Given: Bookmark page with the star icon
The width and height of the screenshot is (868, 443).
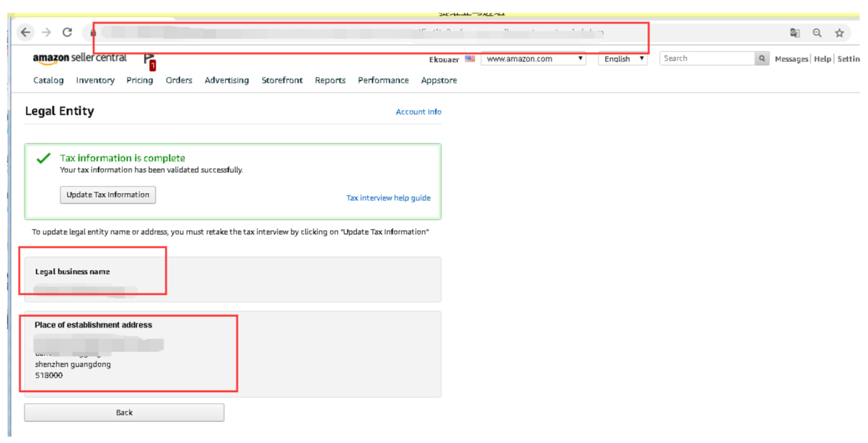Looking at the screenshot, I should pos(840,33).
